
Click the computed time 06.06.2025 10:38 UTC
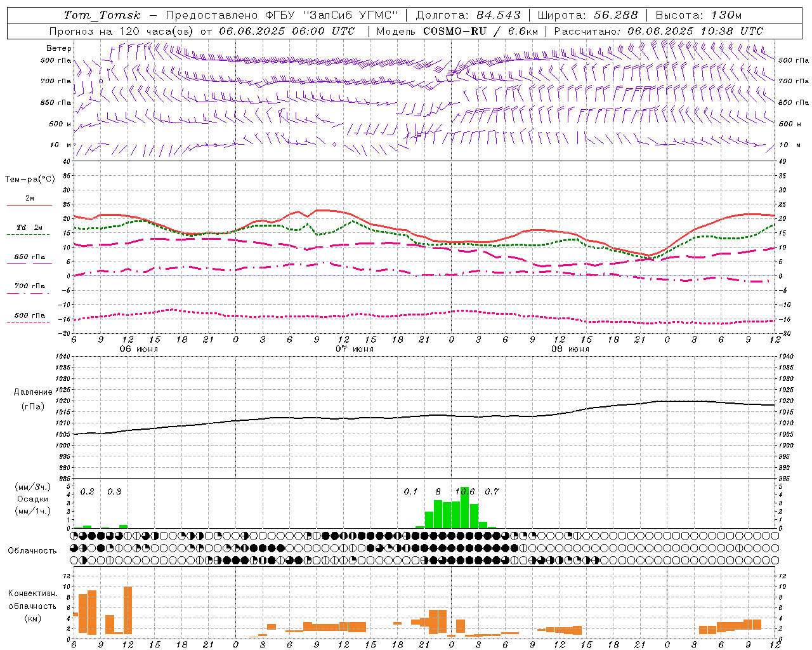(x=695, y=31)
